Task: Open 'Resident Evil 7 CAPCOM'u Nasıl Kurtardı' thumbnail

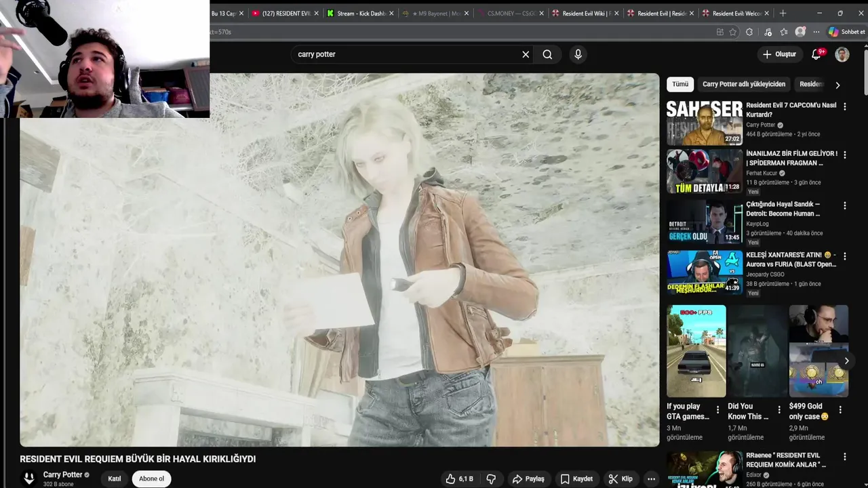Action: [x=705, y=123]
